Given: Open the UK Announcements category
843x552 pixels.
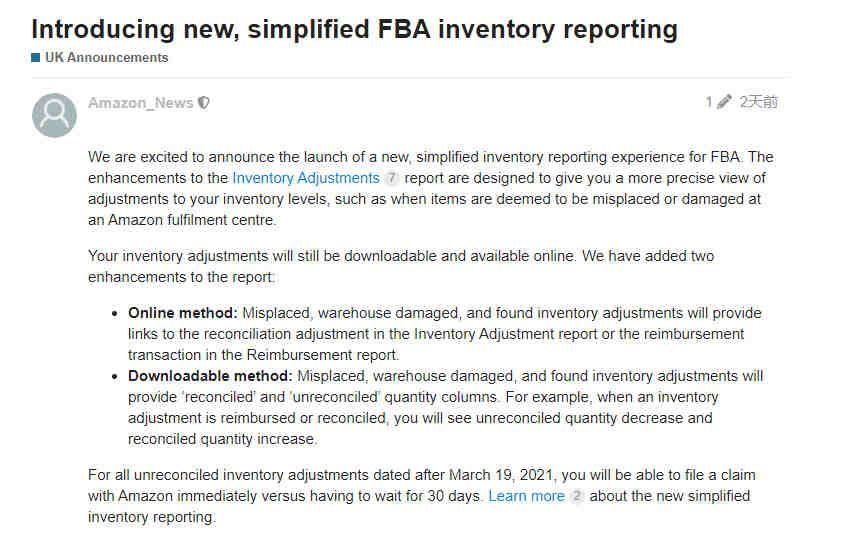Looking at the screenshot, I should (x=106, y=58).
